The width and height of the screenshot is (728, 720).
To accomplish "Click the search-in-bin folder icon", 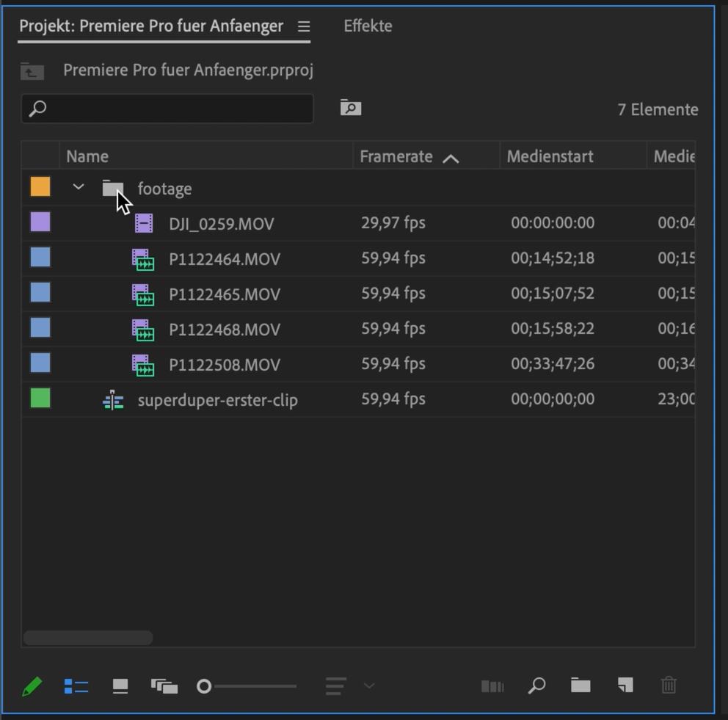I will (x=351, y=109).
